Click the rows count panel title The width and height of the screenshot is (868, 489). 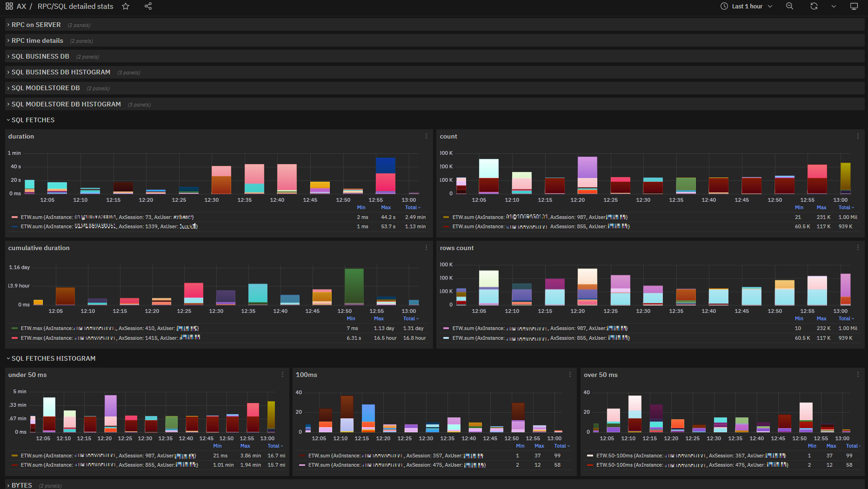[x=457, y=248]
